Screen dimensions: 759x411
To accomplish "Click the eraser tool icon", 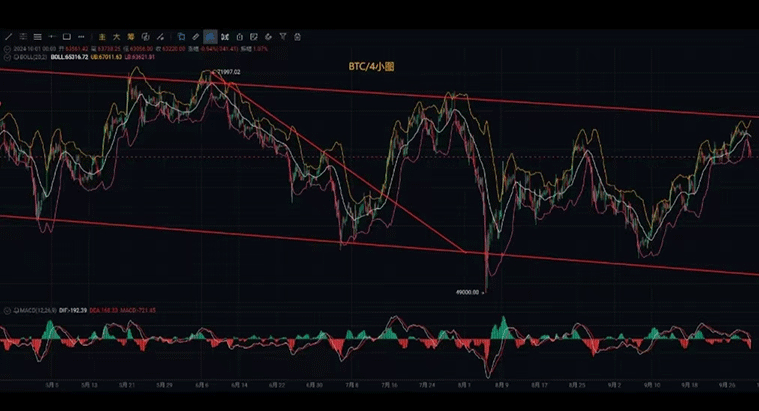I will pos(196,37).
